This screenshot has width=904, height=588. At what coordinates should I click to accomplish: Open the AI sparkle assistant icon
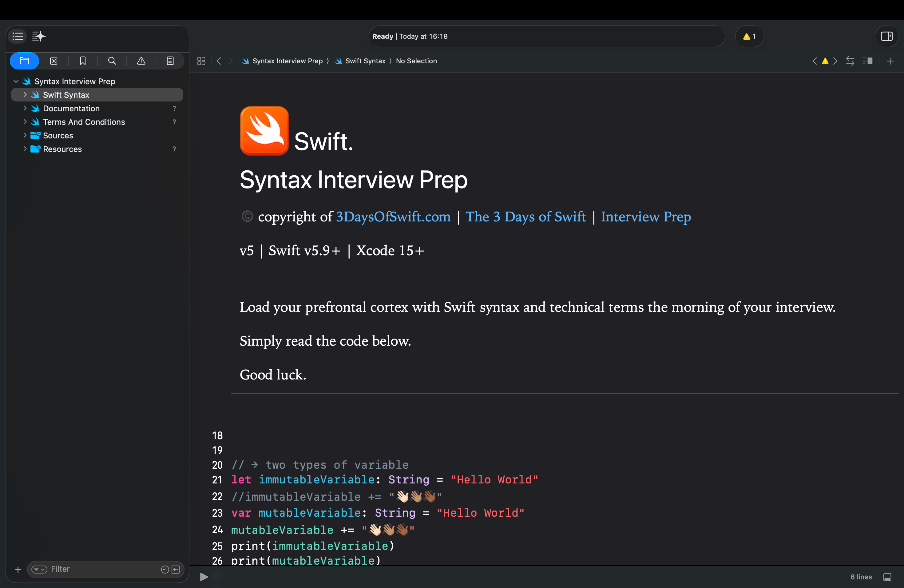point(39,36)
